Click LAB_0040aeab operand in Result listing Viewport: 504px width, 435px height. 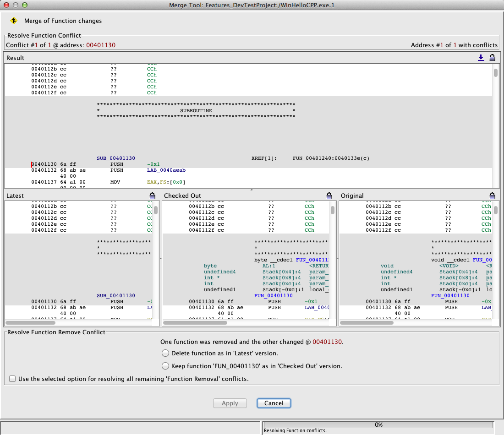click(166, 170)
